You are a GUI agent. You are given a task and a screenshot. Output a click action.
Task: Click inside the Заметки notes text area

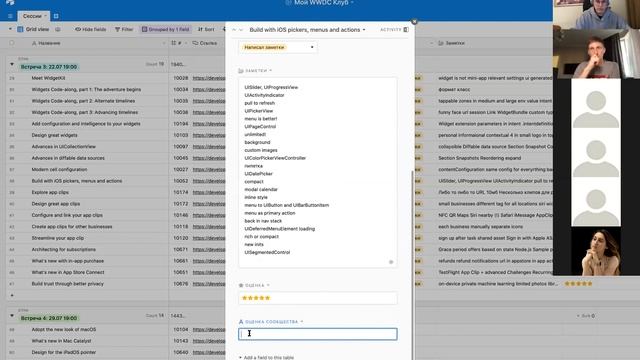(x=318, y=172)
